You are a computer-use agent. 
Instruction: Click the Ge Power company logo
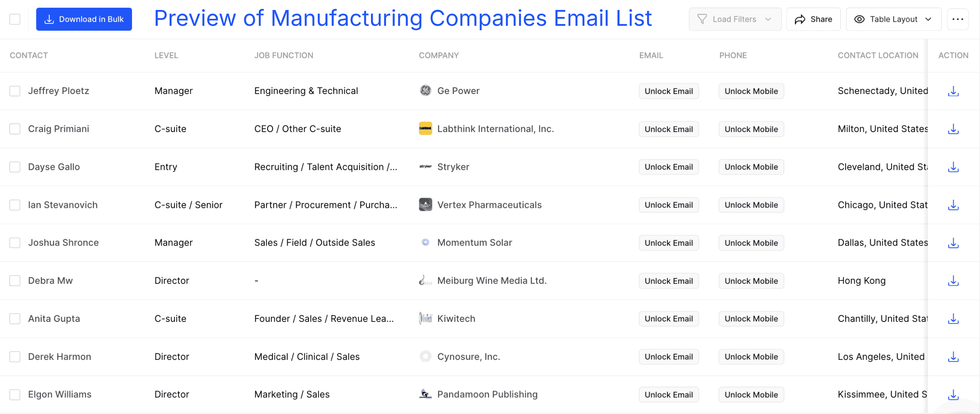(425, 91)
